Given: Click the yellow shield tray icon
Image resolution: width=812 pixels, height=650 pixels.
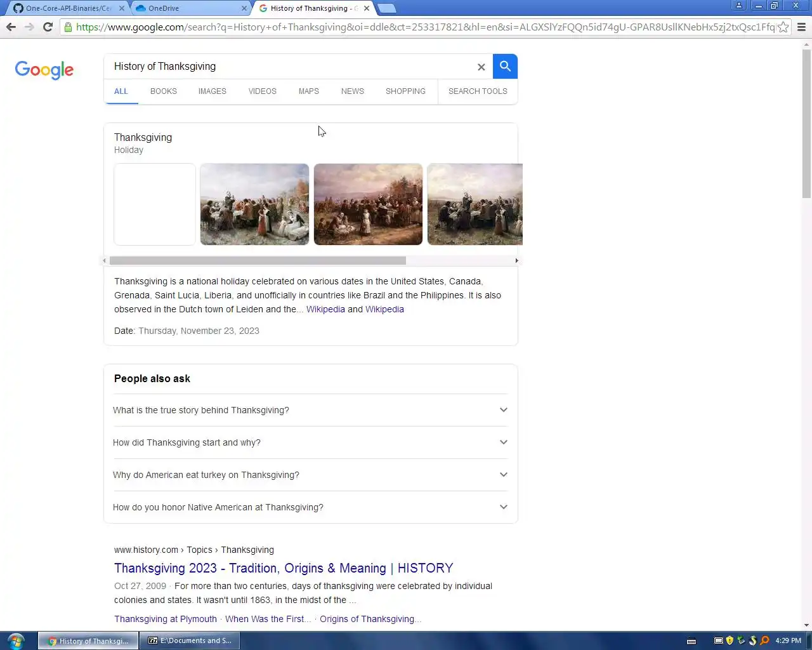Looking at the screenshot, I should pyautogui.click(x=730, y=640).
